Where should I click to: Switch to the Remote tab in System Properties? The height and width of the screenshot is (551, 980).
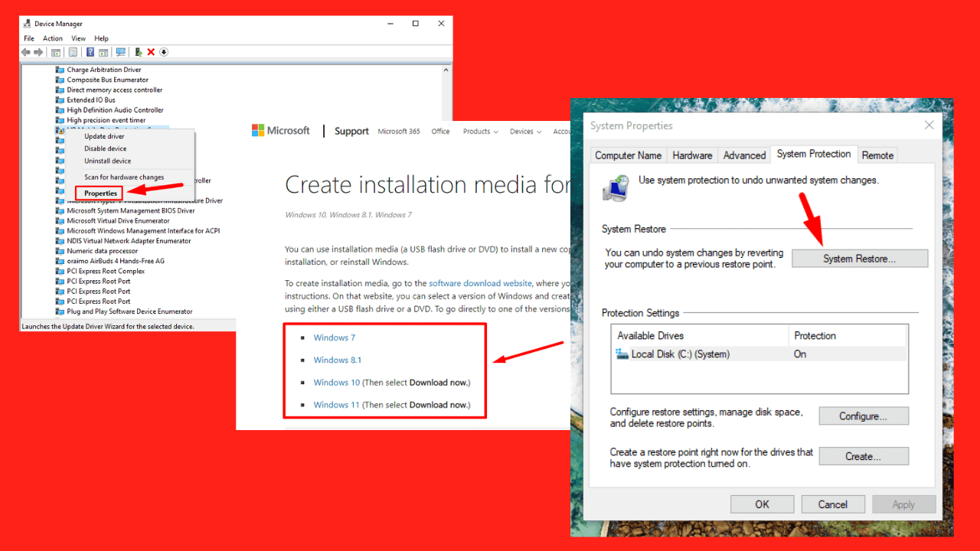click(877, 155)
